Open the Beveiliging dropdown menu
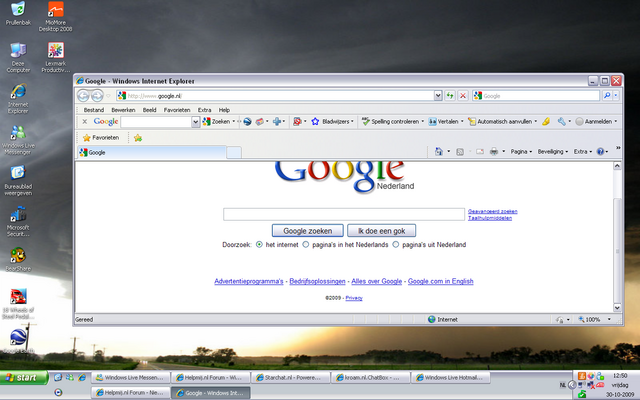 553,152
